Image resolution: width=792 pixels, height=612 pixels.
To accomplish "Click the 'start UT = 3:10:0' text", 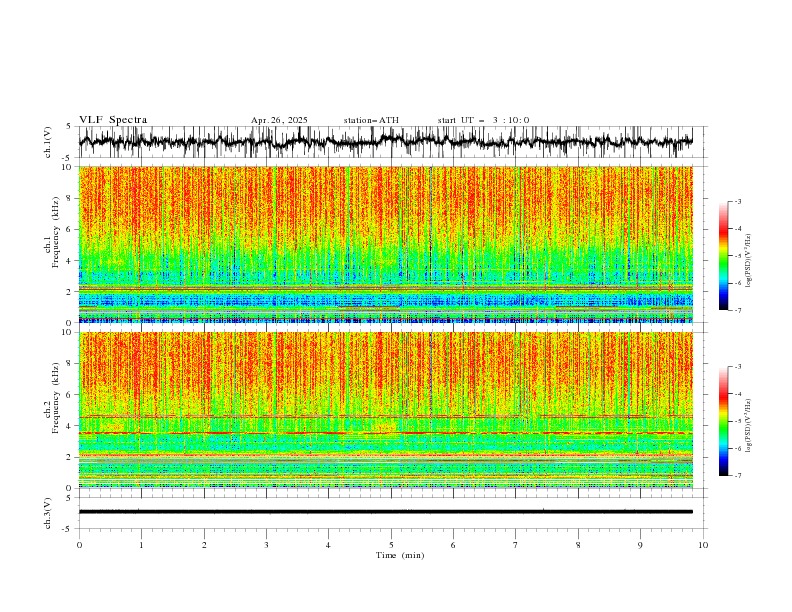I will [x=483, y=120].
